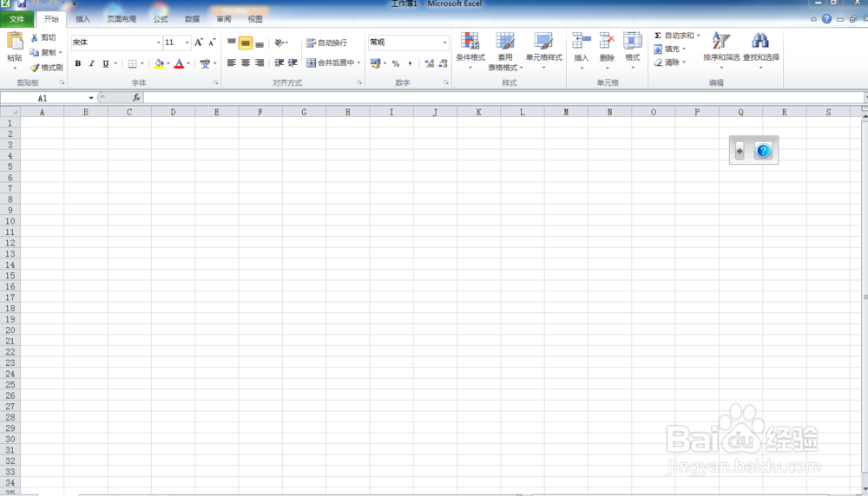Click the Select All corner button
This screenshot has height=496, width=868.
(x=10, y=112)
